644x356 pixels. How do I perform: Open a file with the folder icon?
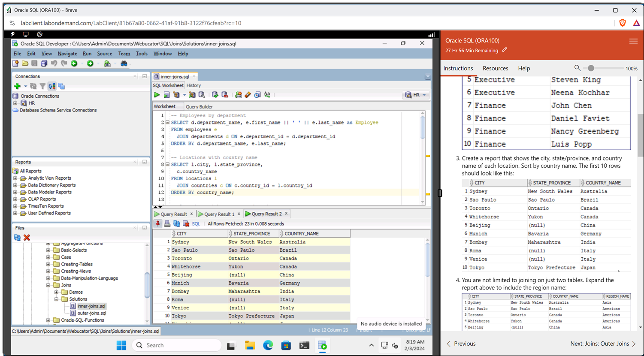click(25, 63)
